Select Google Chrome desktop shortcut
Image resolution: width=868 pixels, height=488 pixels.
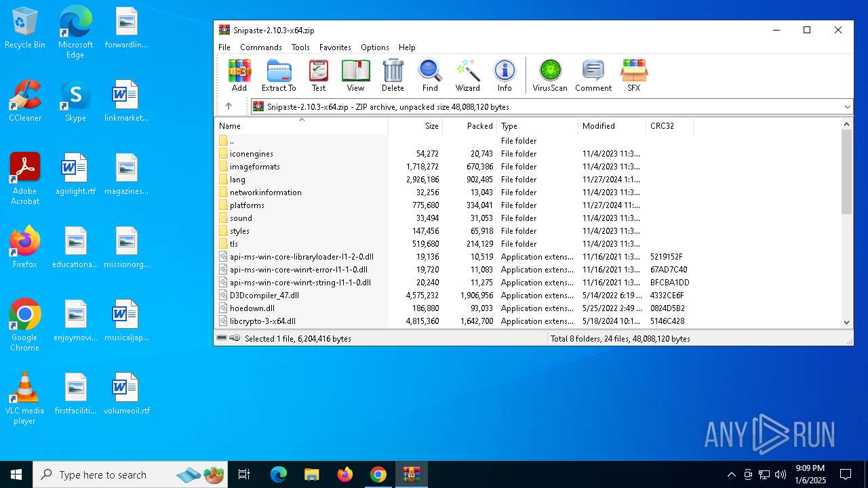click(25, 325)
